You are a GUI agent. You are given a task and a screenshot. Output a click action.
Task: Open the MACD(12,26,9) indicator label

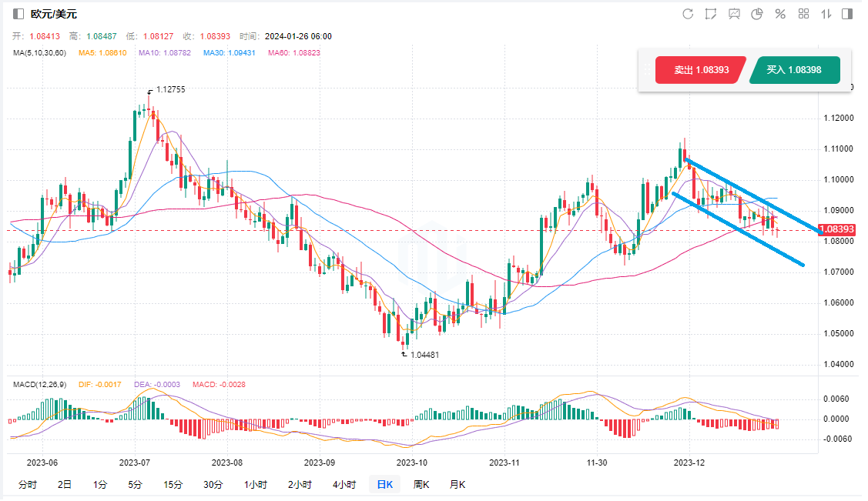click(x=39, y=384)
